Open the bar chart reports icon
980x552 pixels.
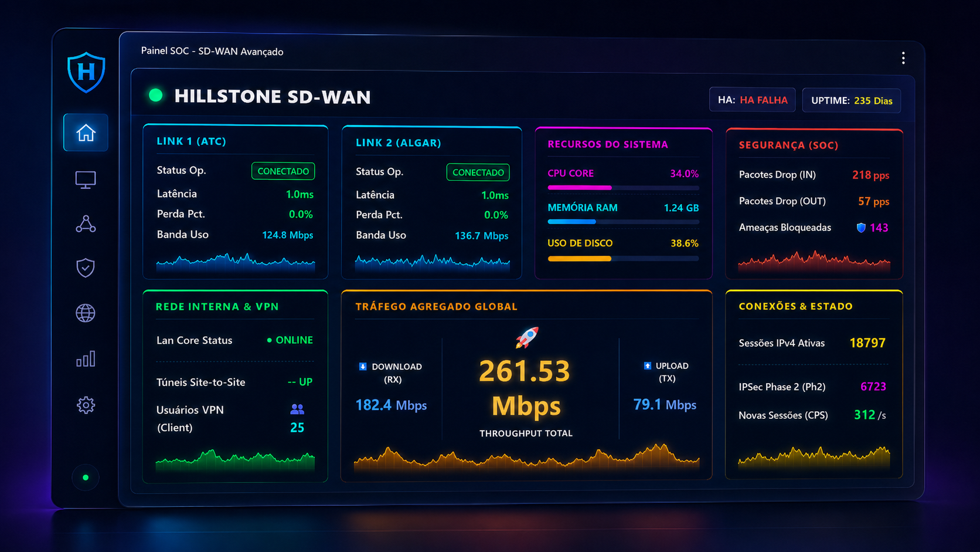(x=86, y=359)
